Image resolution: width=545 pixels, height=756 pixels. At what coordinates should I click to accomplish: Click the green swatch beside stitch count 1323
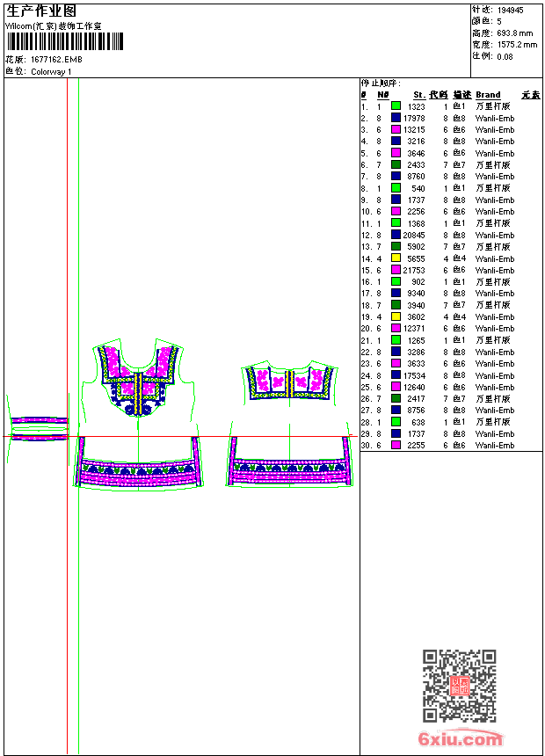tap(396, 106)
